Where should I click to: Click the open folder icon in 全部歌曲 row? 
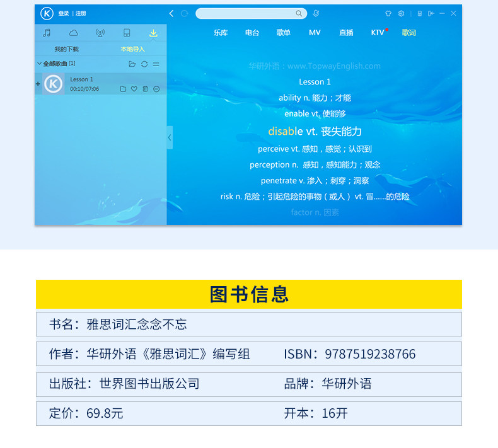click(132, 64)
